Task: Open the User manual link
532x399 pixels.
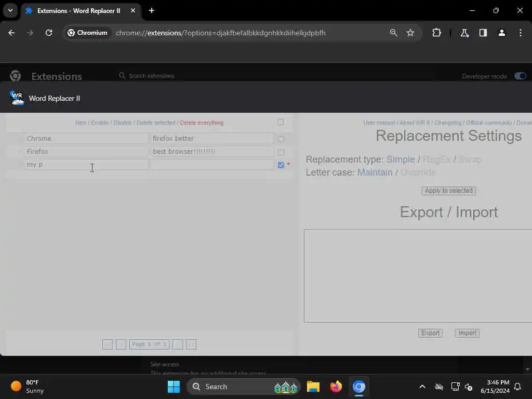Action: 379,123
